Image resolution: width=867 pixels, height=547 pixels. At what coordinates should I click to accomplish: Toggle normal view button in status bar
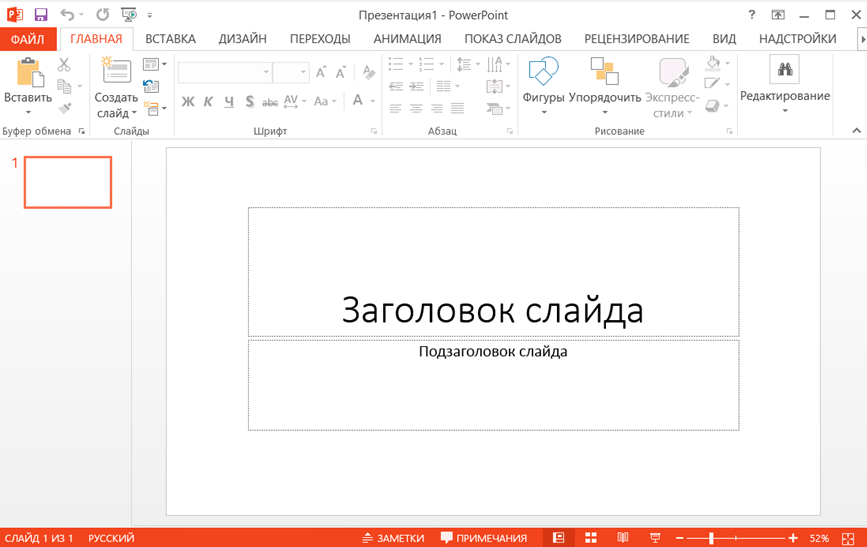[559, 538]
